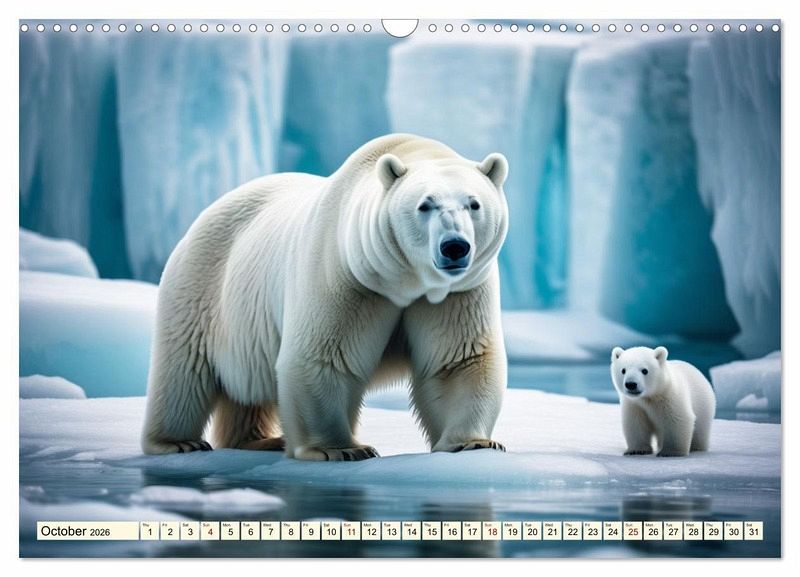
Task: Click date 22 on the calendar strip
Action: (571, 531)
